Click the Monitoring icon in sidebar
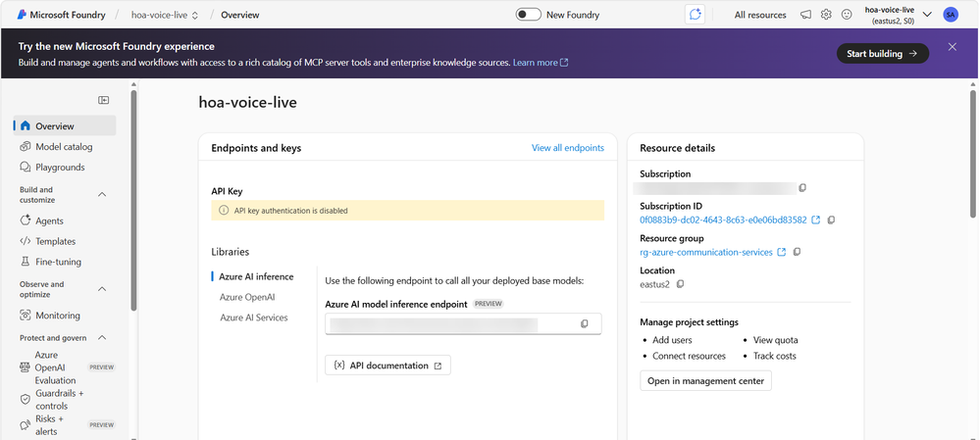The width and height of the screenshot is (980, 440). [25, 316]
